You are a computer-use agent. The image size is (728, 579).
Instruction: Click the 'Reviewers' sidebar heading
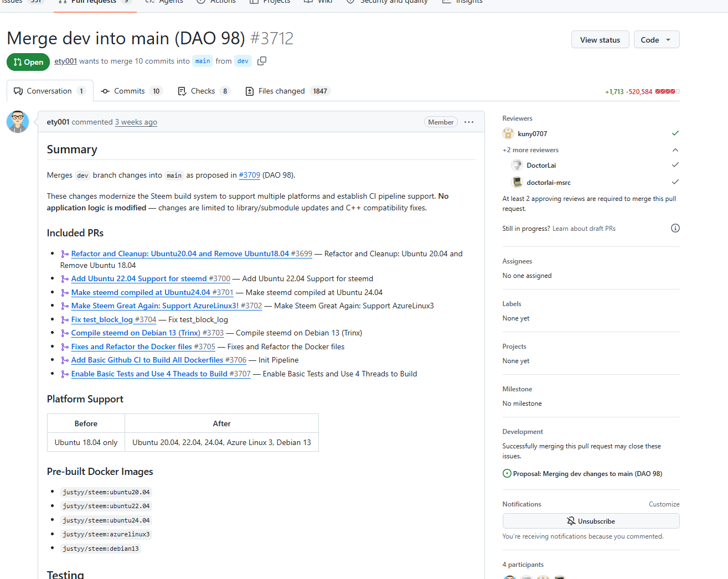518,118
